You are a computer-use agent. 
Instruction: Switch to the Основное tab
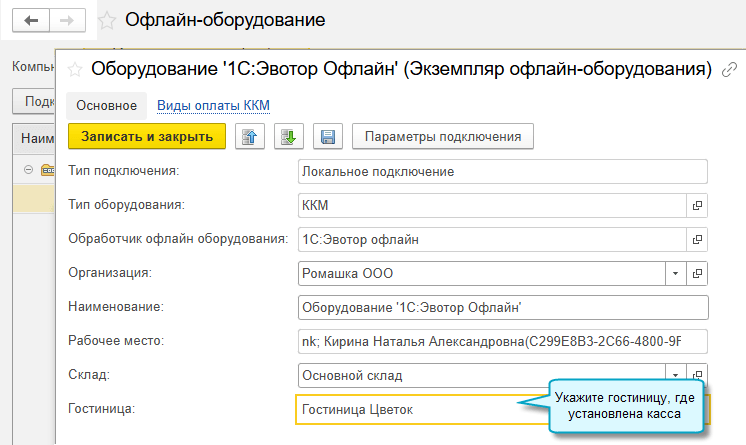point(106,105)
